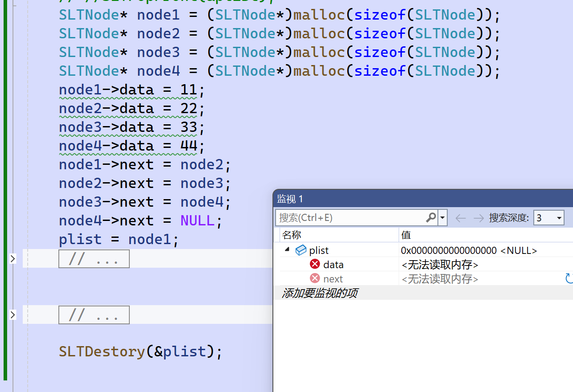Click the first collapsed "// ..." code box
573x392 pixels.
[94, 259]
